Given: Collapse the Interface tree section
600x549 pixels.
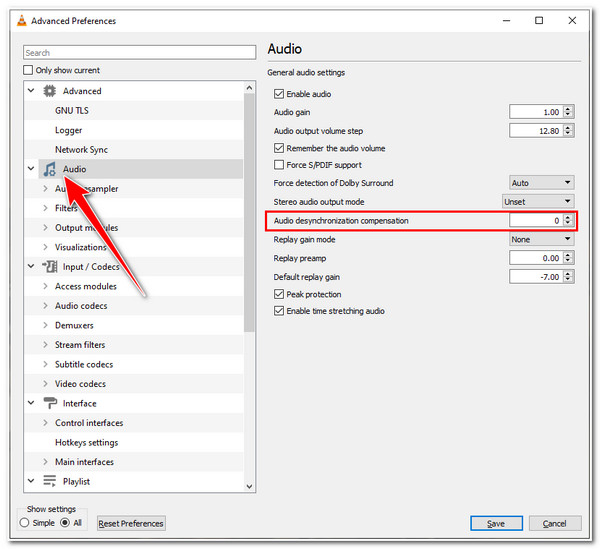Looking at the screenshot, I should pos(31,403).
